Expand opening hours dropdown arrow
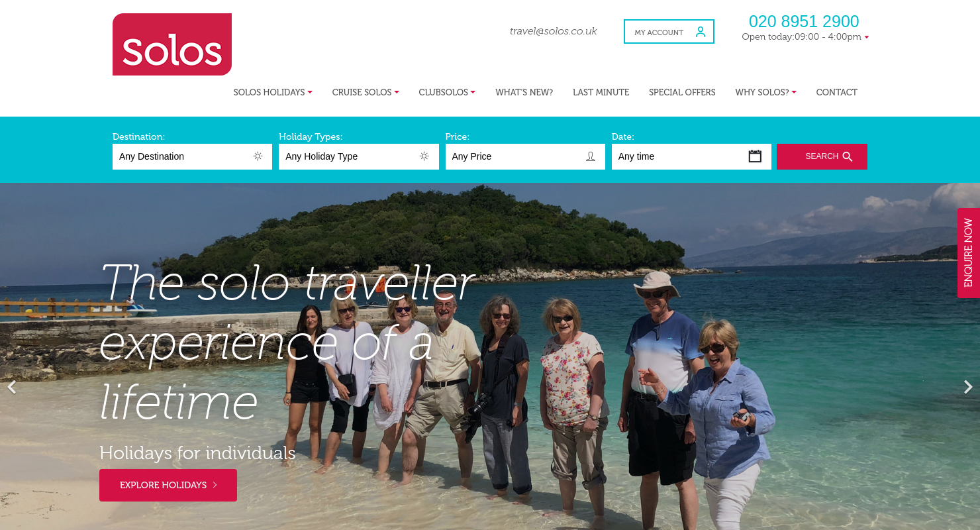The height and width of the screenshot is (530, 980). point(867,37)
